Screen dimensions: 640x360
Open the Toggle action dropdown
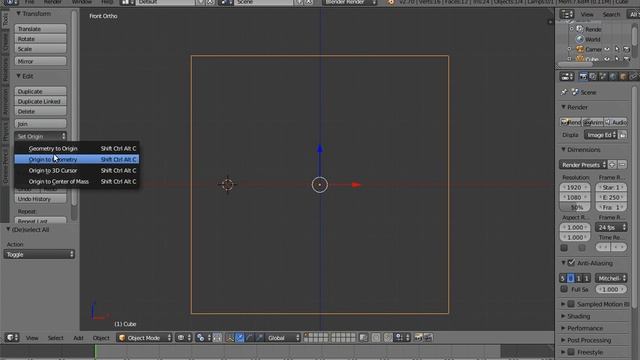coord(39,254)
